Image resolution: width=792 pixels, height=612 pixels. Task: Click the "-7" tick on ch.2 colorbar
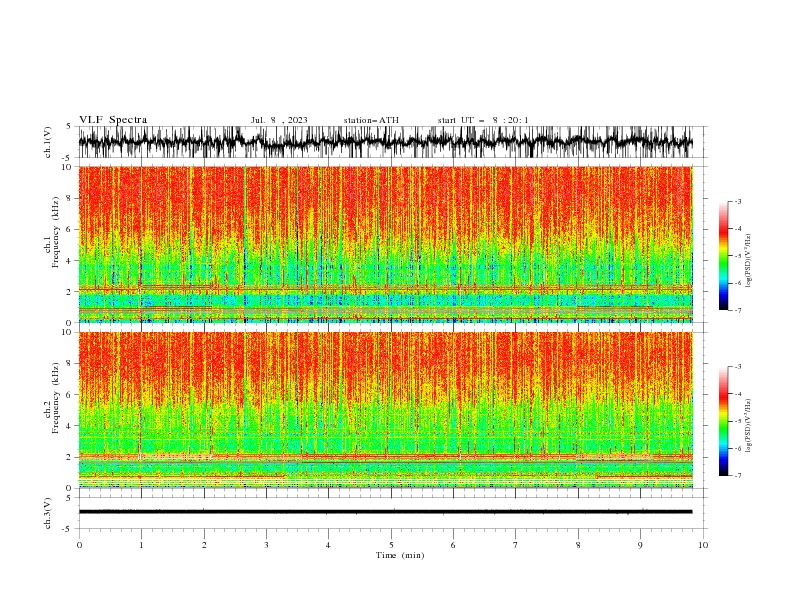point(738,476)
